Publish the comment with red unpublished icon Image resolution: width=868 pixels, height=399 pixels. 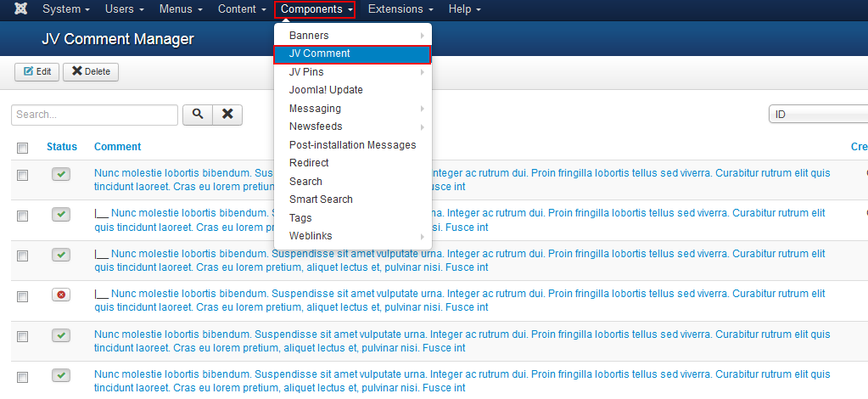(61, 295)
